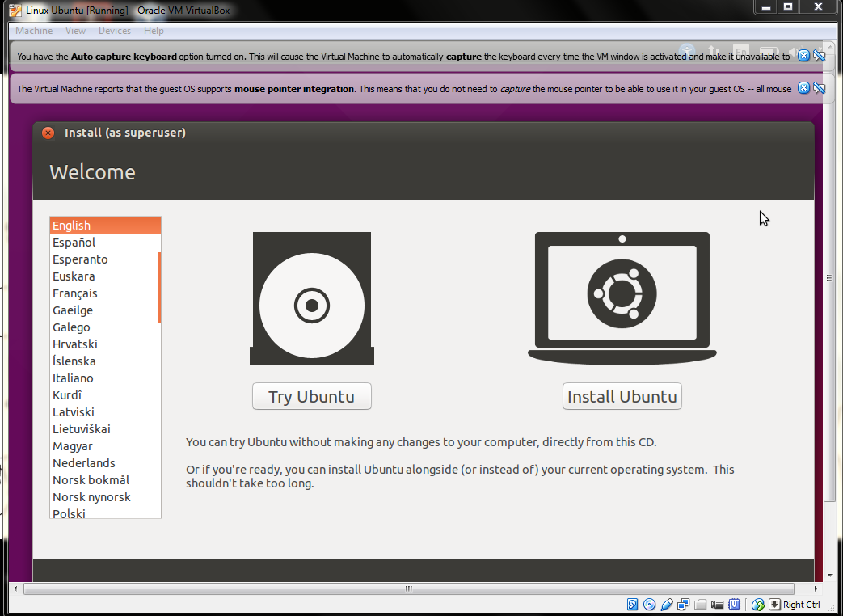The height and width of the screenshot is (616, 843).
Task: Click the CPU virtualization status icon
Action: pyautogui.click(x=735, y=604)
